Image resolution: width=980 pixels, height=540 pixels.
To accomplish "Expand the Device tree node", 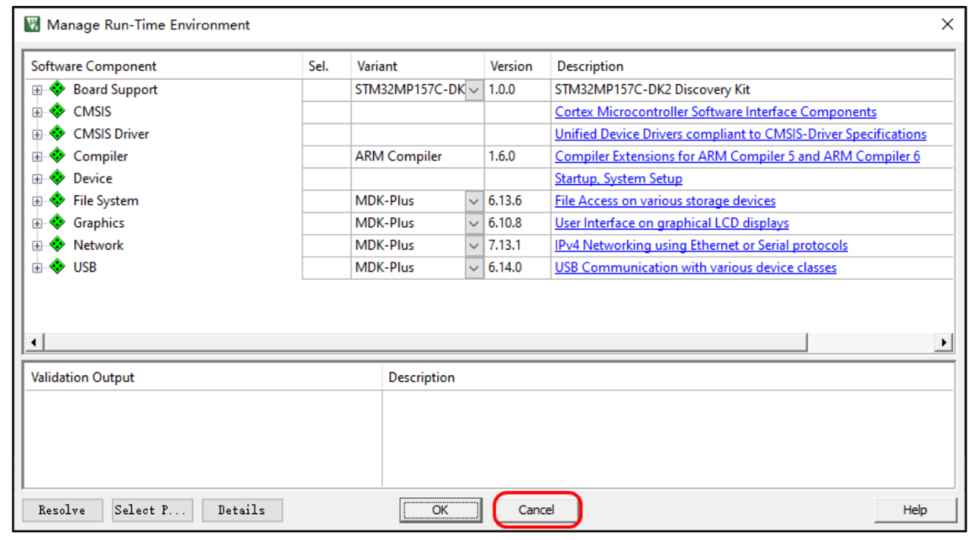I will coord(37,179).
